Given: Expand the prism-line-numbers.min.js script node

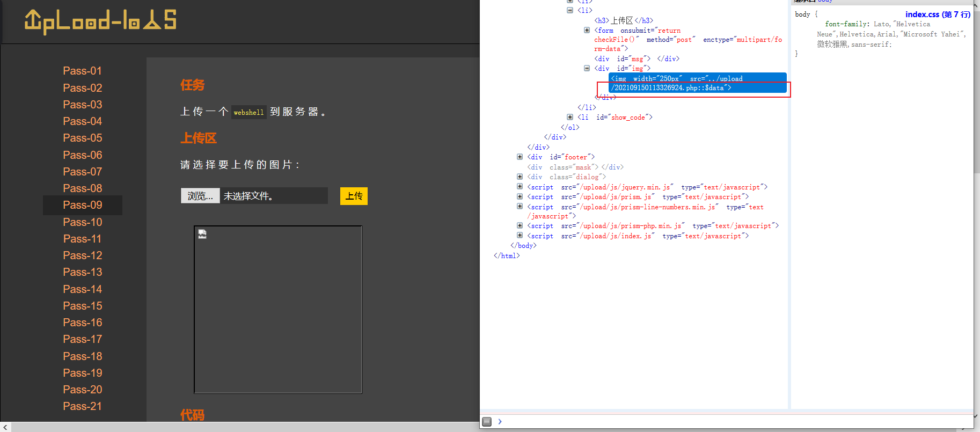Looking at the screenshot, I should [520, 207].
